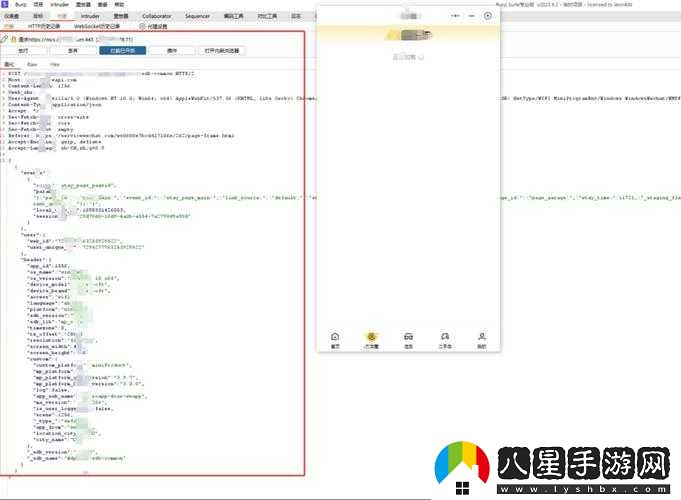Click the pencil edit icon beside request URL

(4, 40)
